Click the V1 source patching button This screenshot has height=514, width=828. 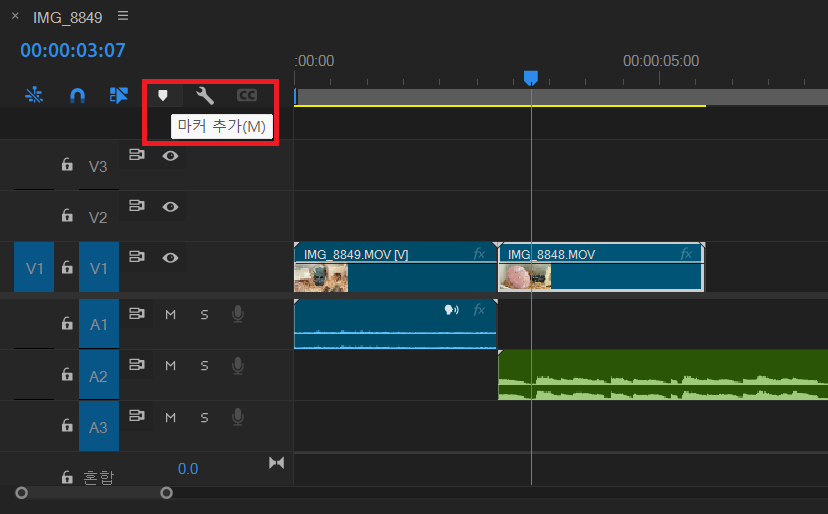[34, 267]
